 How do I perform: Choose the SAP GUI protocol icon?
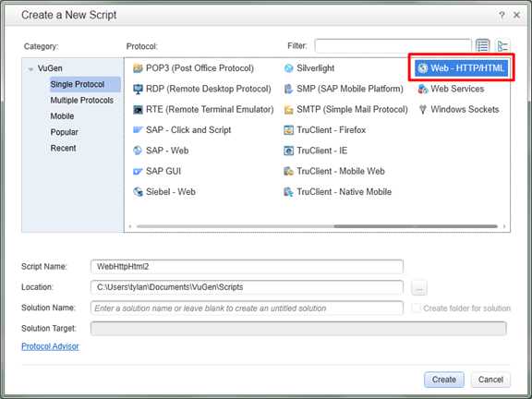[138, 172]
